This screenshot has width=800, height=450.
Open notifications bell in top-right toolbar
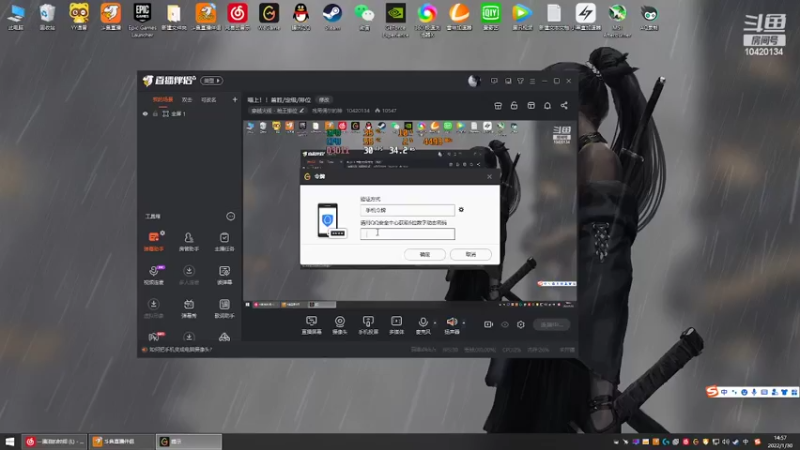(x=547, y=106)
